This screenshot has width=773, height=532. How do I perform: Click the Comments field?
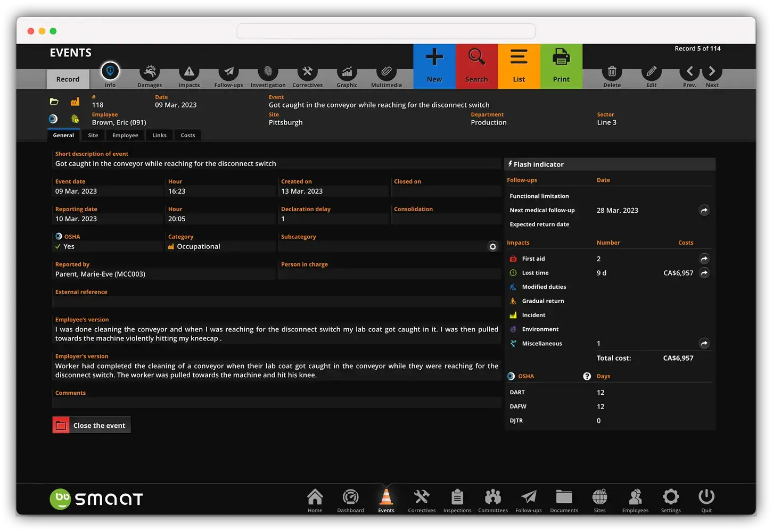pos(277,403)
